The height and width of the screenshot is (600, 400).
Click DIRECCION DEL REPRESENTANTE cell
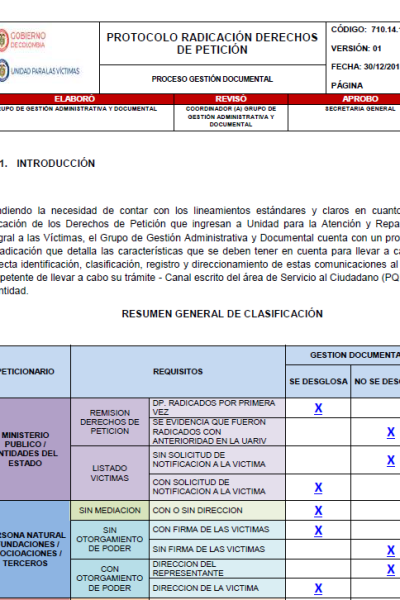(x=217, y=569)
